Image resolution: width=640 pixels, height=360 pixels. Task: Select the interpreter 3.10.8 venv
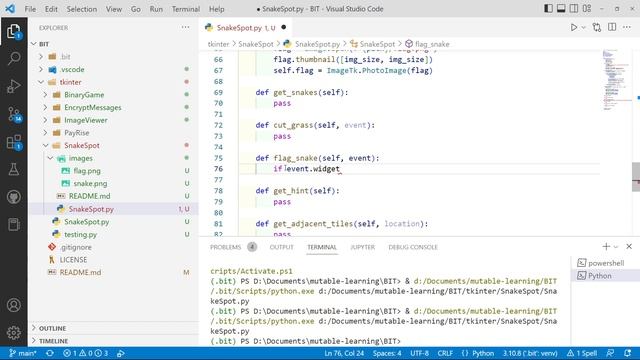[530, 353]
